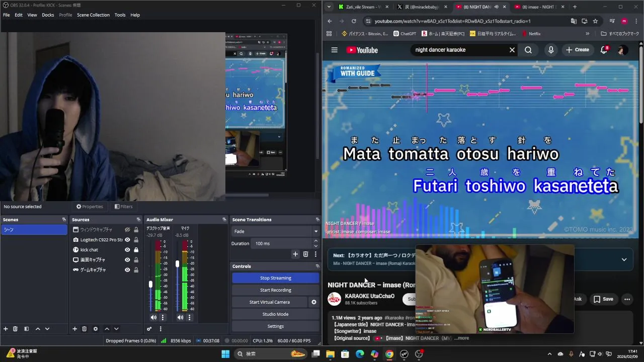Click YouTube search magnifier button
Viewport: 644px width, 362px height.
pos(528,50)
